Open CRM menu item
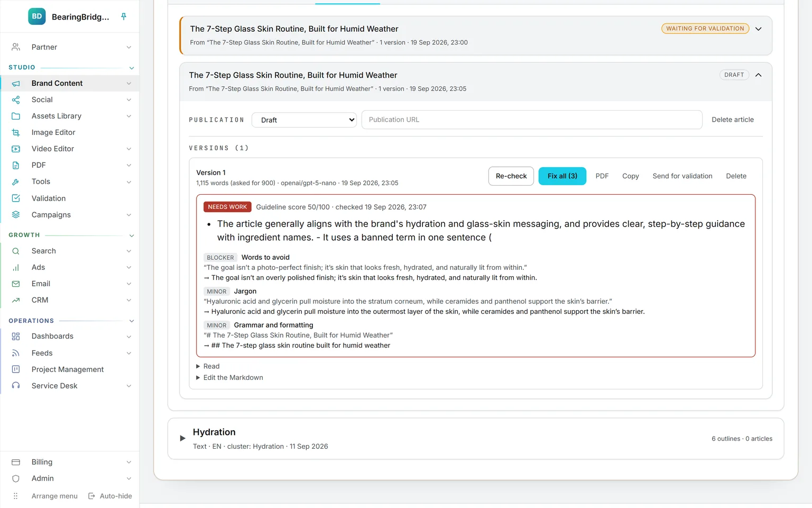This screenshot has height=508, width=812. [71, 300]
